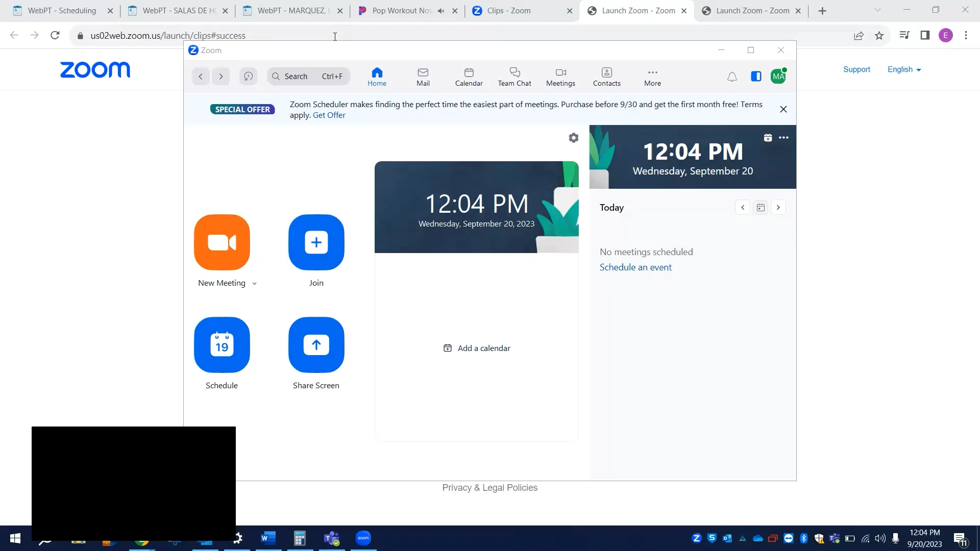Open the Schedule meeting tool
980x551 pixels.
222,345
